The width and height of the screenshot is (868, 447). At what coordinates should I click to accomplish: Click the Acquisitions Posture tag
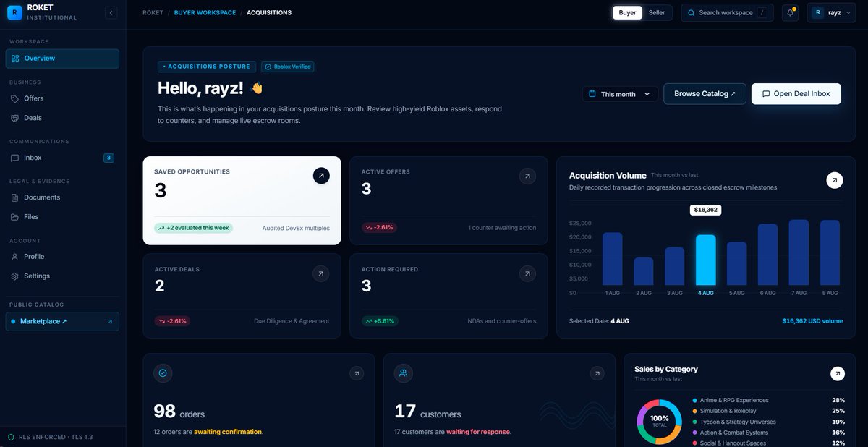[x=207, y=67]
